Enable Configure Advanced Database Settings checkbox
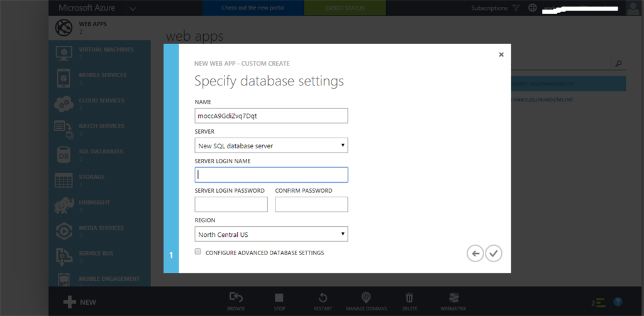 click(x=198, y=251)
